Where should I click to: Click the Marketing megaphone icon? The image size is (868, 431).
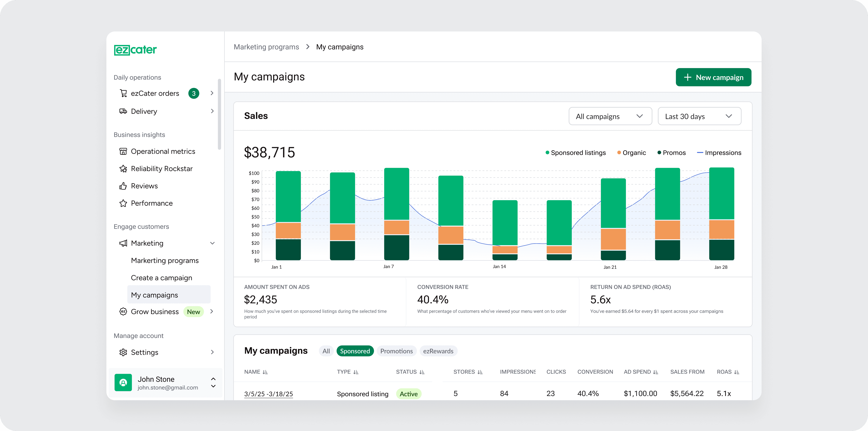pos(123,243)
